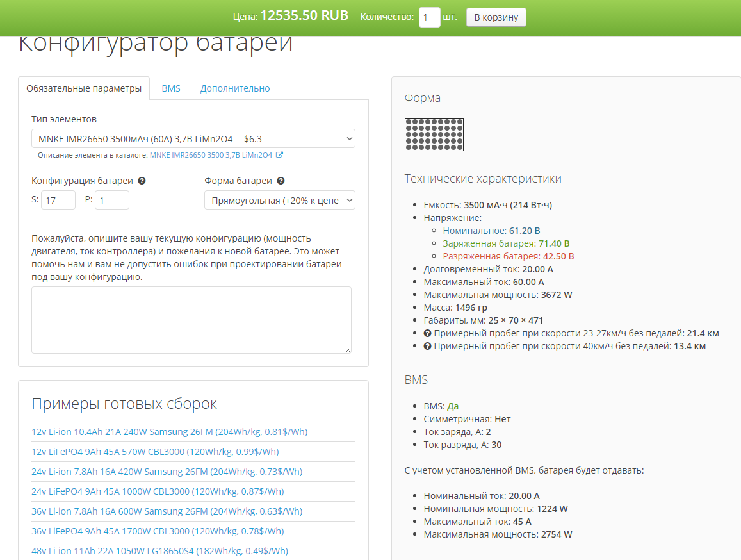
Task: Switch to the BMS tab
Action: (171, 88)
